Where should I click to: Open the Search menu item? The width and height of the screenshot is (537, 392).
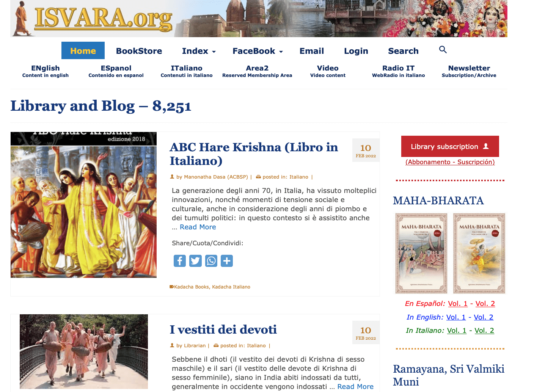(403, 51)
